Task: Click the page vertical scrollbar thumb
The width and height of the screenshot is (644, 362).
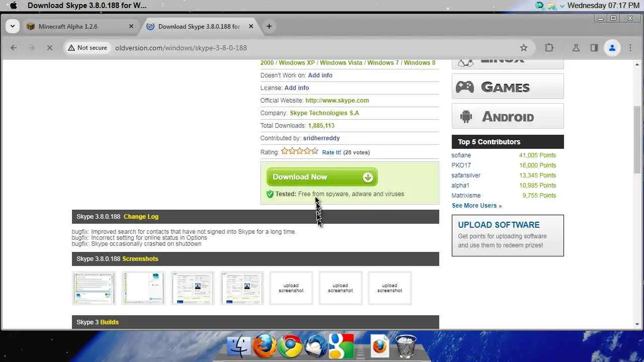Action: point(637,140)
